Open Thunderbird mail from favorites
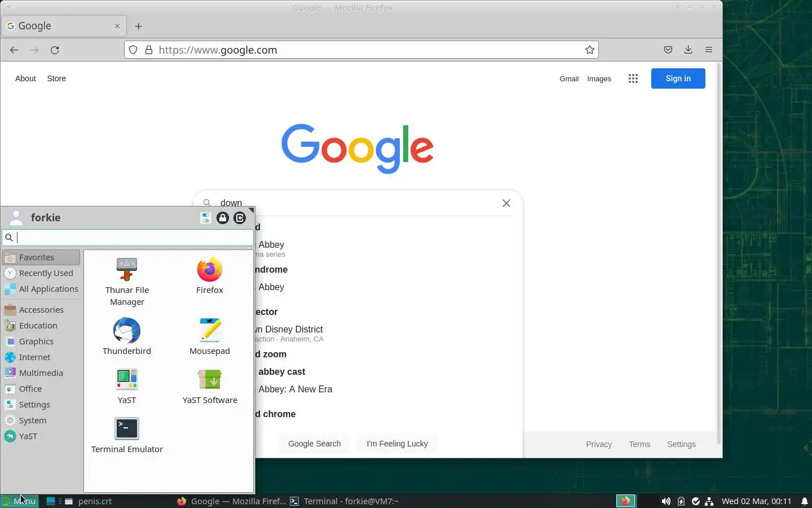812x508 pixels. [x=127, y=336]
